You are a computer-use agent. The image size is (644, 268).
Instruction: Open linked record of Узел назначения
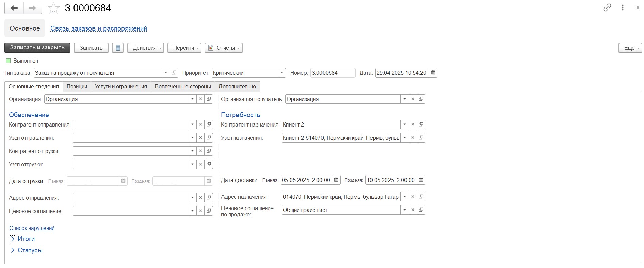(x=421, y=138)
